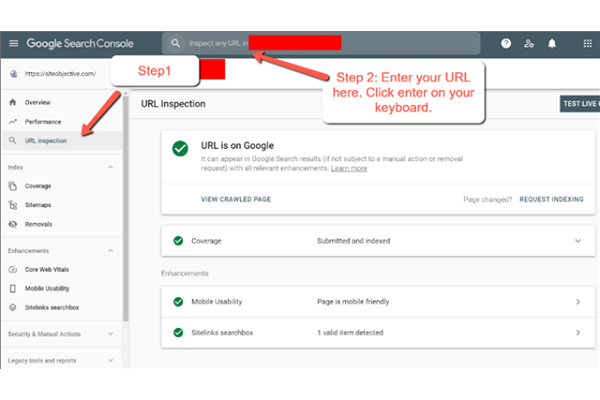Expand Security & Manual Actions section
600x400 pixels.
(111, 334)
